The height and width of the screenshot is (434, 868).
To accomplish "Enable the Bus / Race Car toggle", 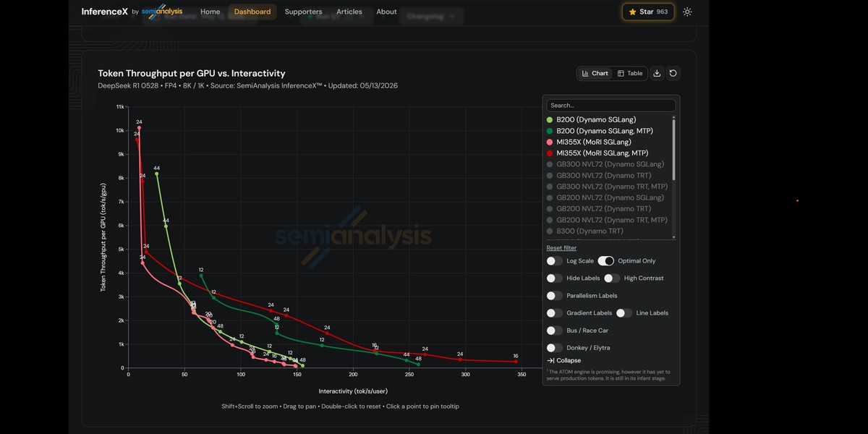I will point(555,331).
